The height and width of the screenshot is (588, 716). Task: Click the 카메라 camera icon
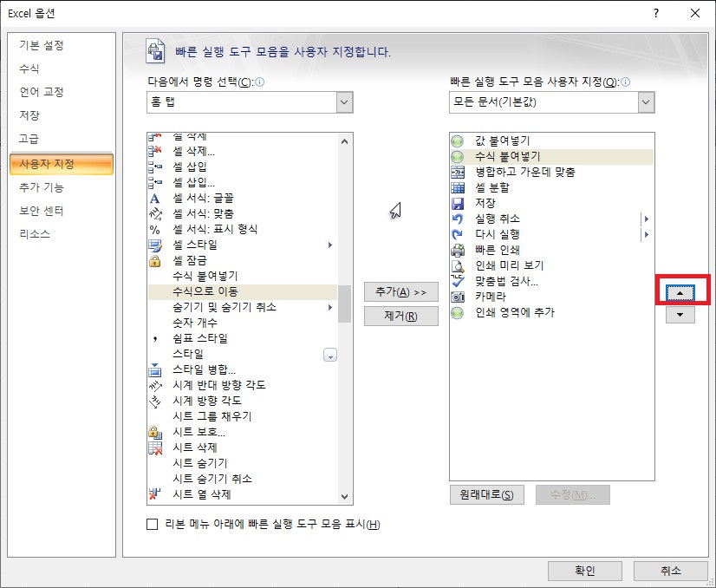coord(458,297)
